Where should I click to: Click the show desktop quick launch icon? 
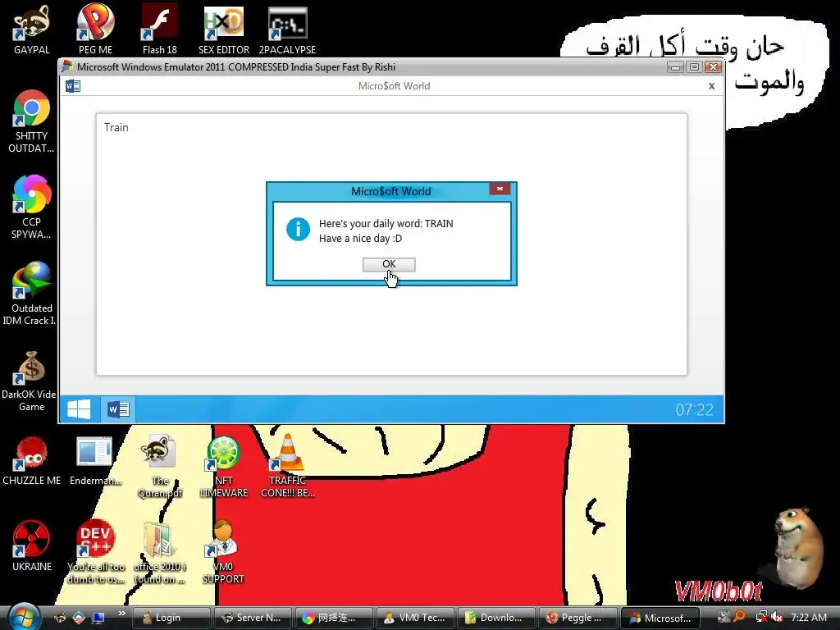[98, 618]
